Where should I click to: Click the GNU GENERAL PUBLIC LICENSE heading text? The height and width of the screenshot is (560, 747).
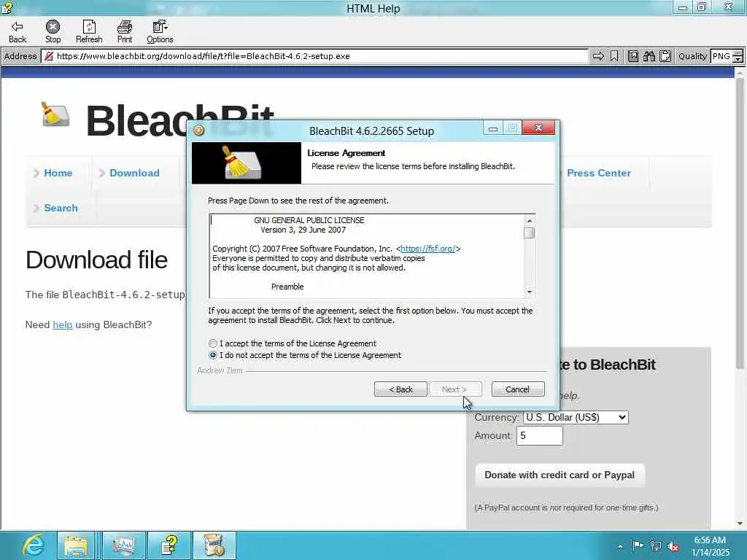309,220
